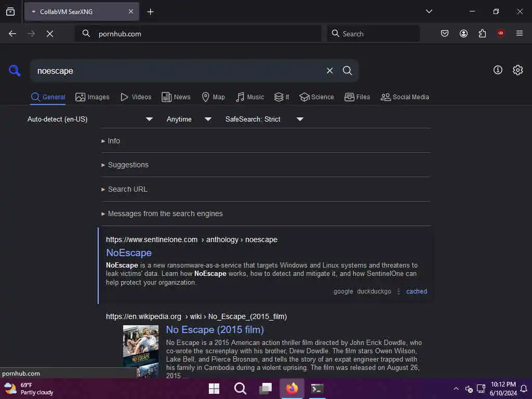Show hidden system tray icons
Image resolution: width=532 pixels, height=399 pixels.
[456, 389]
